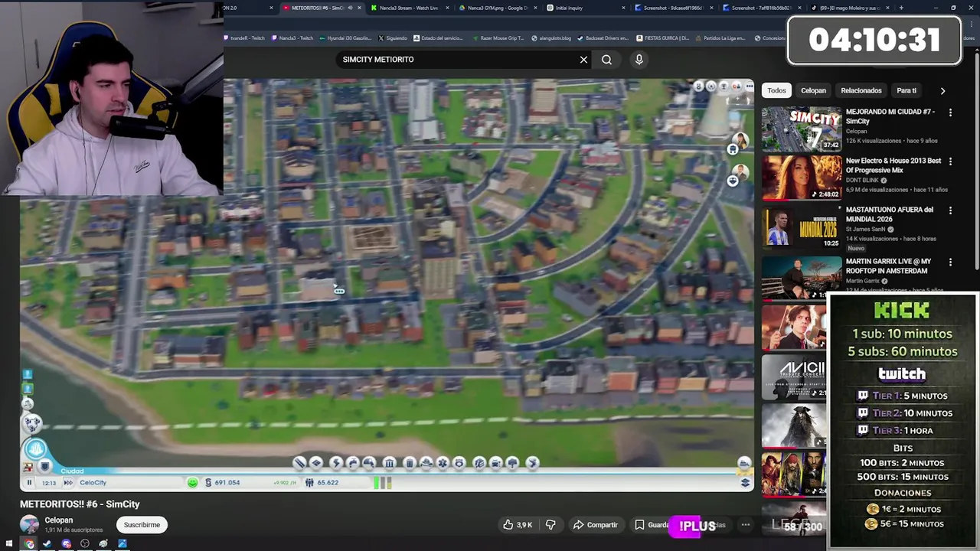
Task: Open options menu for New Electro & House
Action: tap(950, 161)
